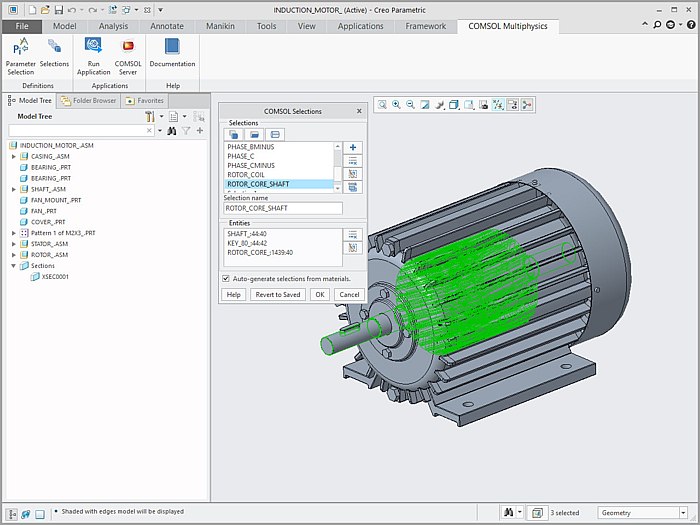Viewport: 700px width, 525px height.
Task: Zoom out using the graphics toolbar
Action: pos(411,104)
